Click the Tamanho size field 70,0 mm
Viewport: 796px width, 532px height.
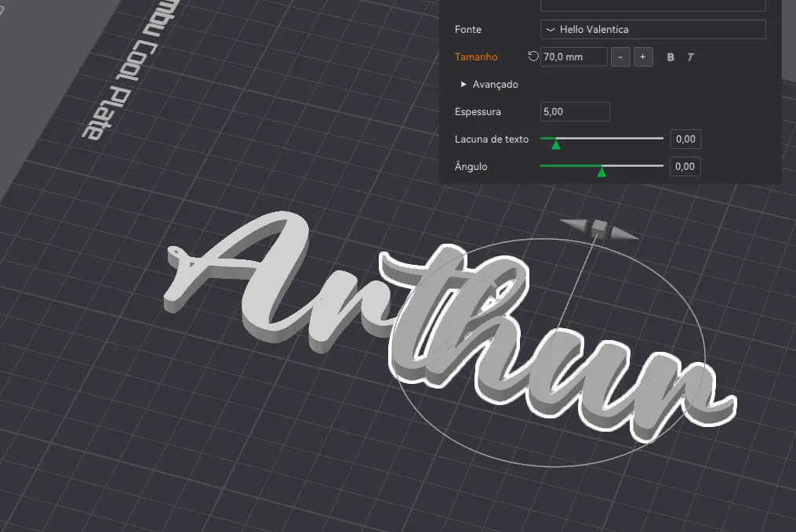pyautogui.click(x=573, y=56)
